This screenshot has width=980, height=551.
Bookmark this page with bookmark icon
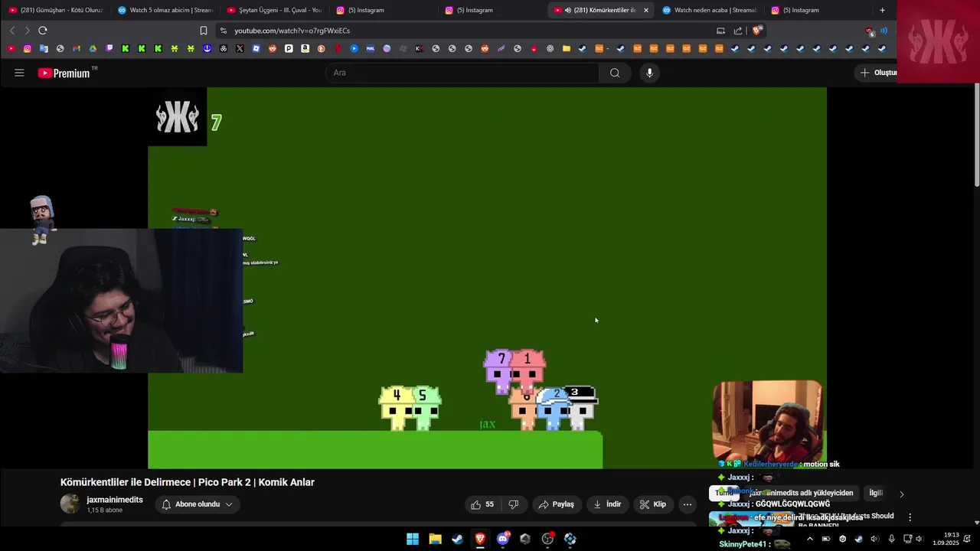[x=204, y=31]
